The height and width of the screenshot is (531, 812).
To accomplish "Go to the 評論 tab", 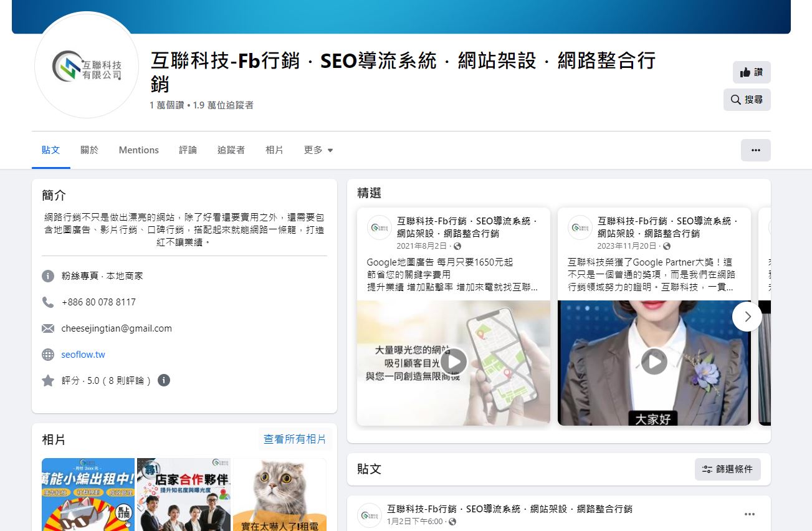I will [x=188, y=150].
